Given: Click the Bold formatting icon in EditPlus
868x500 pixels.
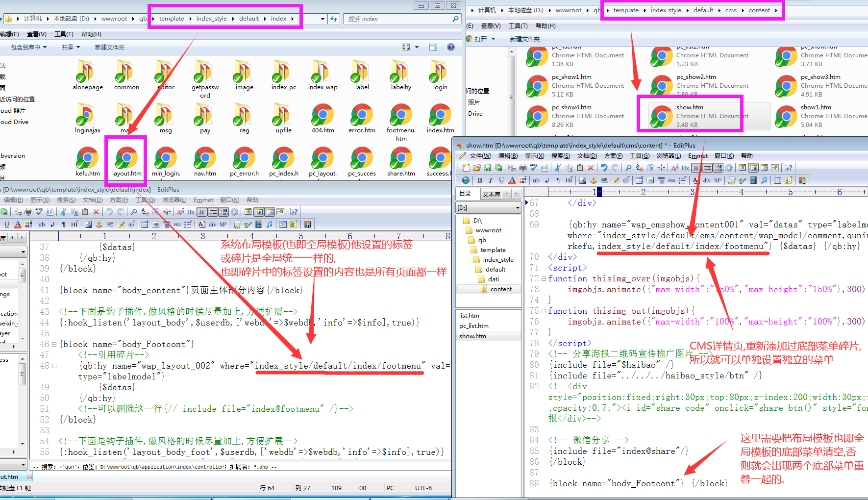Looking at the screenshot, I should [480, 180].
